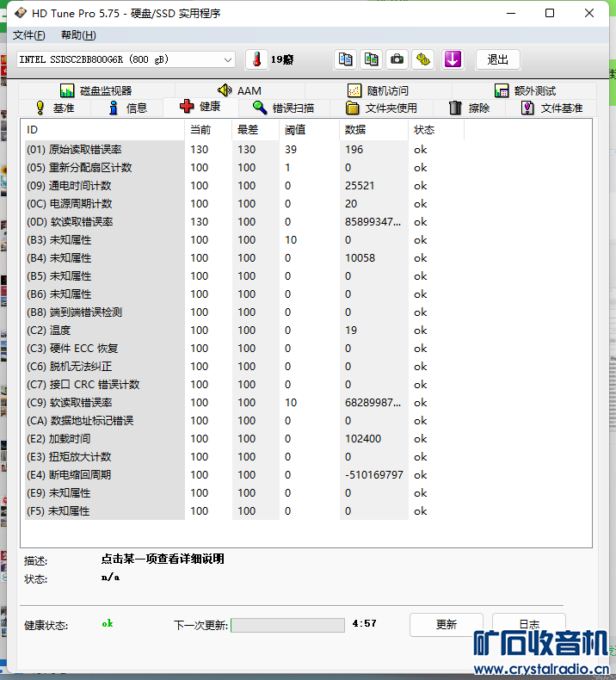The width and height of the screenshot is (616, 680).
Task: Click the ID column header
Action: [102, 130]
